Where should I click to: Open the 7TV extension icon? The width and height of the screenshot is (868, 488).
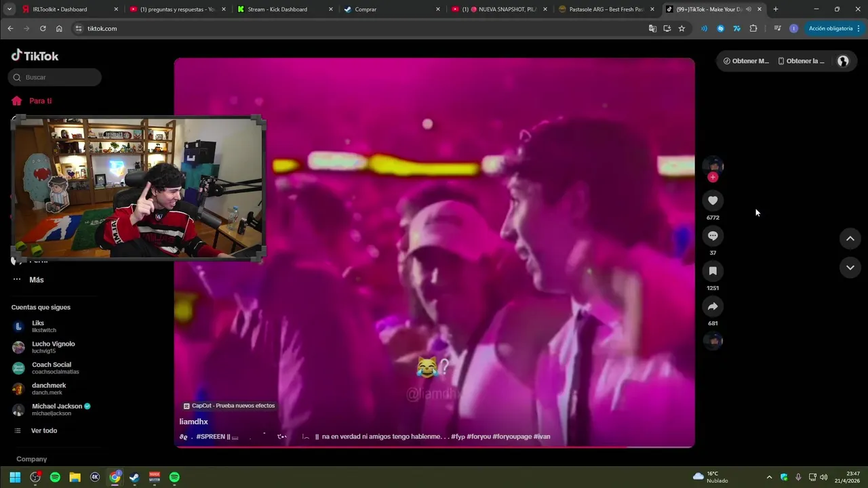click(x=736, y=28)
